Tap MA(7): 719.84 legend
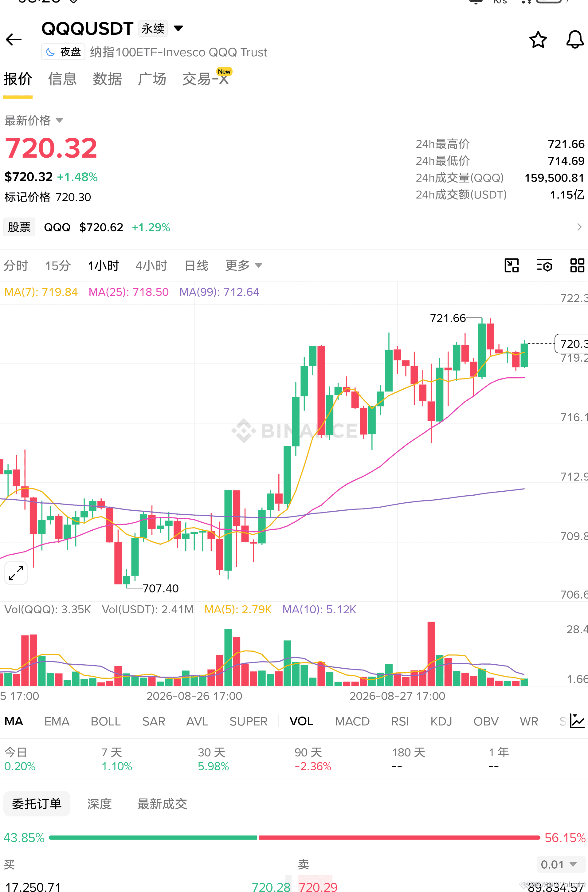The width and height of the screenshot is (588, 892). click(41, 292)
